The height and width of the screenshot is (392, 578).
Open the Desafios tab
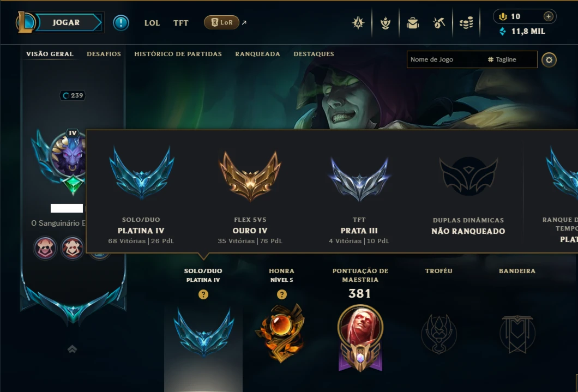coord(104,54)
